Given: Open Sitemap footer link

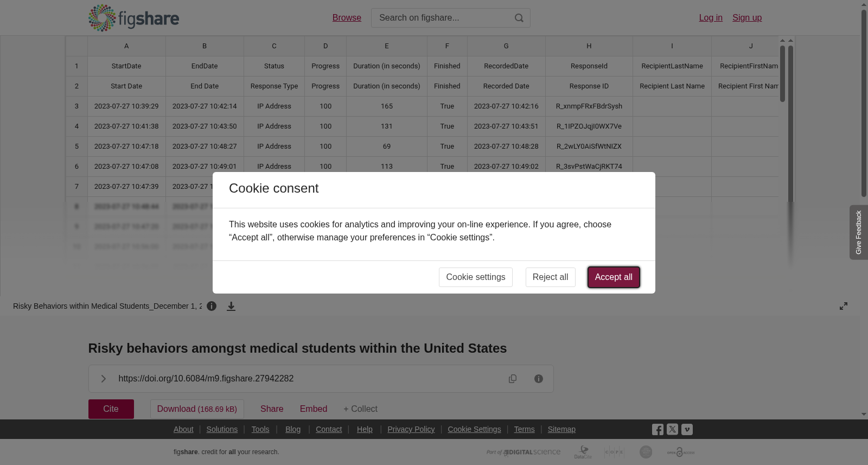Looking at the screenshot, I should [561, 429].
